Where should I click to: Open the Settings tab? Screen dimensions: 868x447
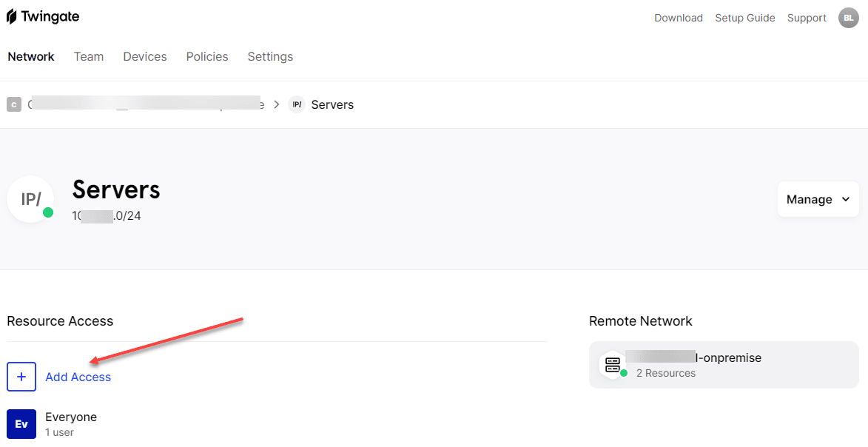[x=270, y=56]
